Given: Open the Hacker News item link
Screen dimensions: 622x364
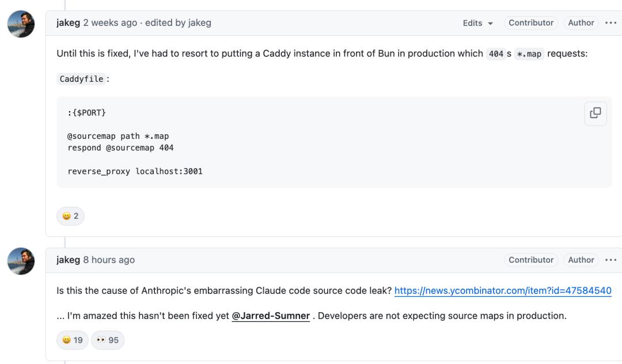Looking at the screenshot, I should [502, 291].
